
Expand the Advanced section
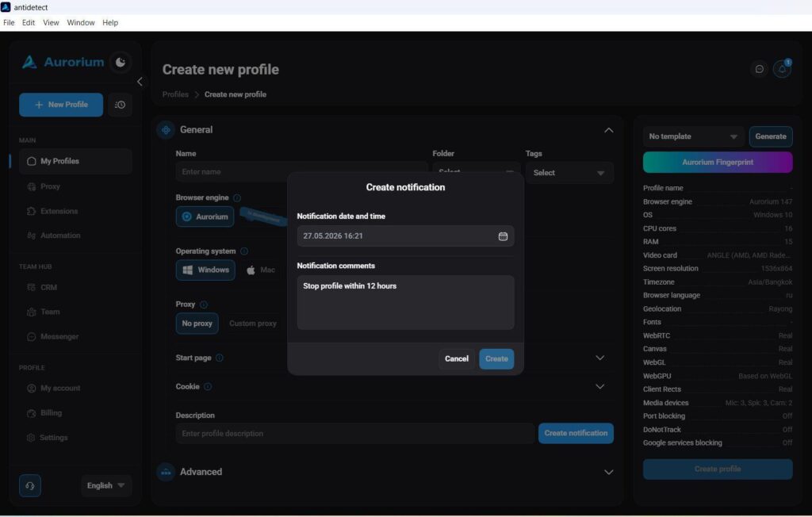608,472
